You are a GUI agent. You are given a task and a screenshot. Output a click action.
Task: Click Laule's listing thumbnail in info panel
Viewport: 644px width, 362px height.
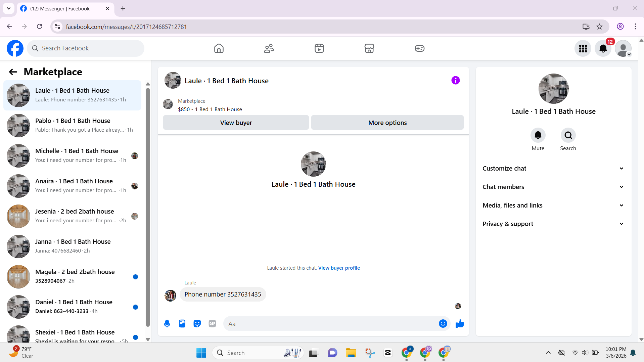(553, 89)
